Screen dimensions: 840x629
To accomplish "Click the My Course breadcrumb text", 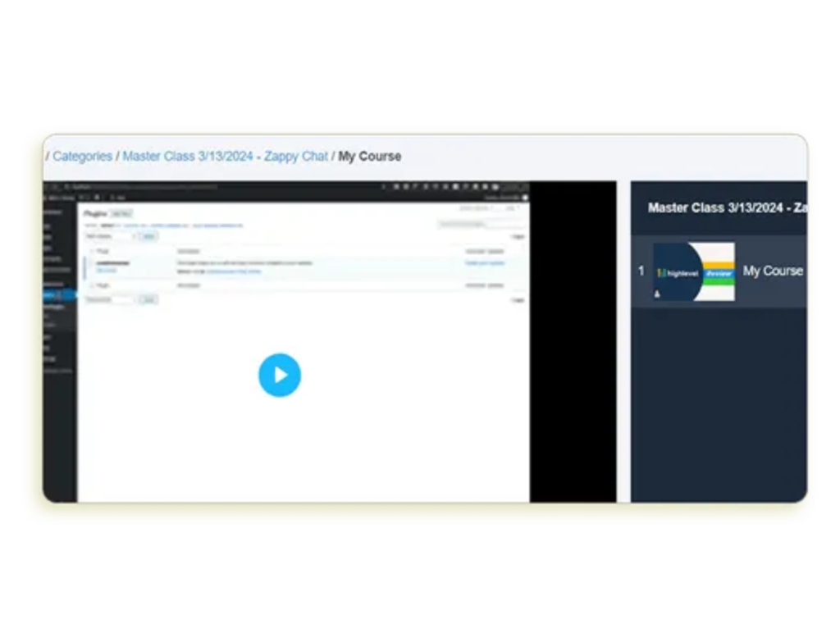I will (x=370, y=156).
